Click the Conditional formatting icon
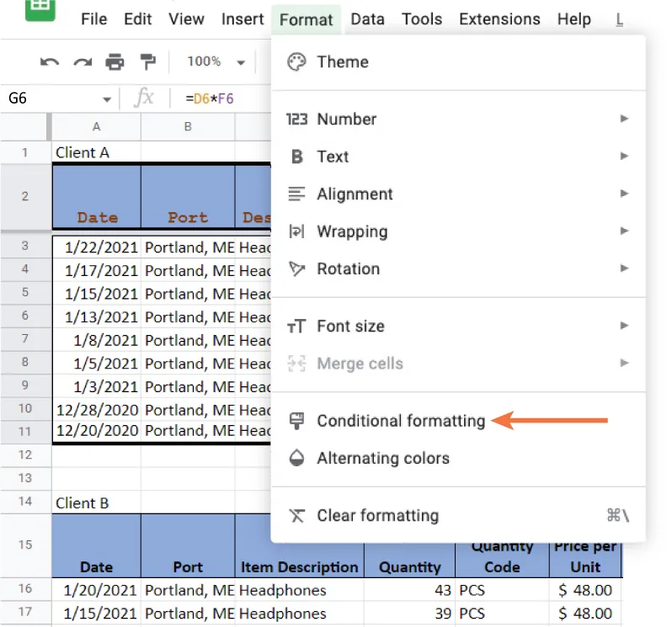 pyautogui.click(x=296, y=421)
